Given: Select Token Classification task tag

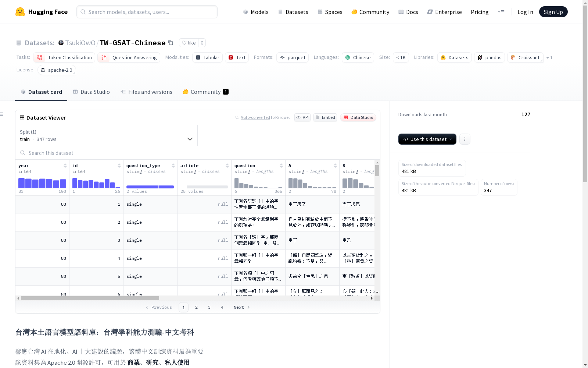Looking at the screenshot, I should 64,57.
